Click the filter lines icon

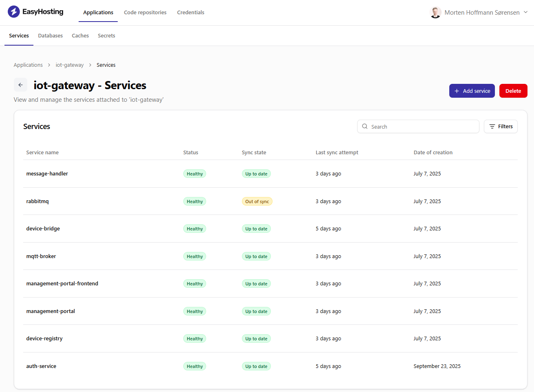click(x=492, y=127)
